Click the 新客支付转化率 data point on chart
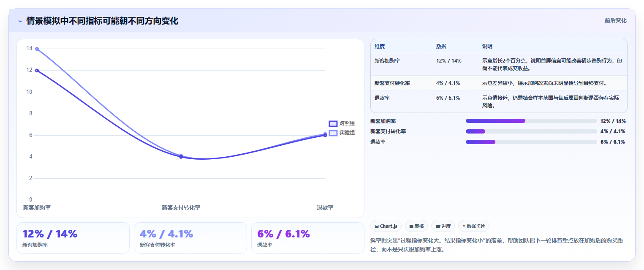Viewport: 644px width, 270px height. 181,156
